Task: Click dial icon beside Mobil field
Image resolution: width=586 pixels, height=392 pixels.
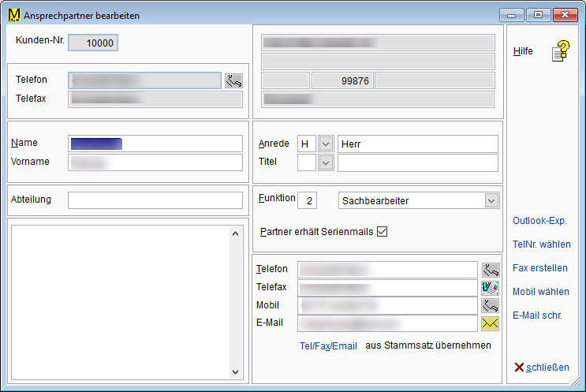Action: coord(491,305)
